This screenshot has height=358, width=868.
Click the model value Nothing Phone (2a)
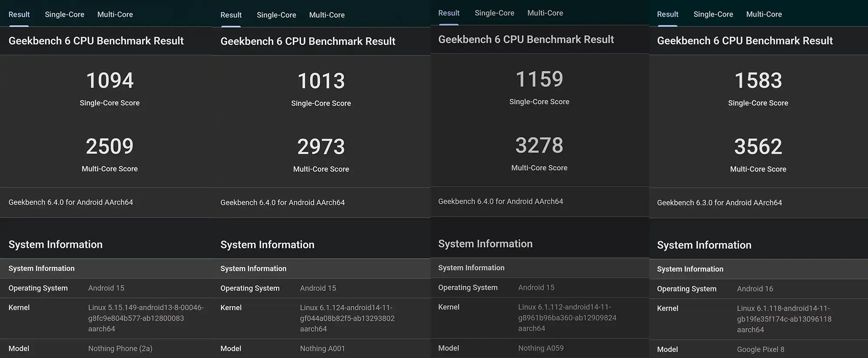tap(120, 348)
